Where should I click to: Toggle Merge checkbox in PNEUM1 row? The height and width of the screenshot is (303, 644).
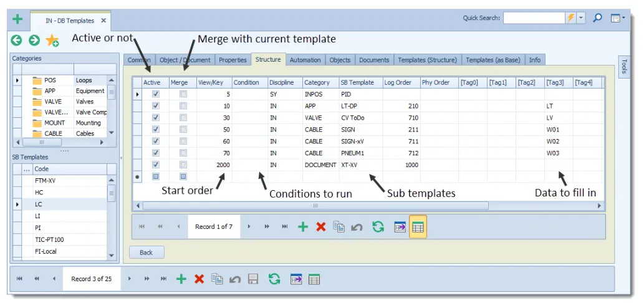click(183, 153)
